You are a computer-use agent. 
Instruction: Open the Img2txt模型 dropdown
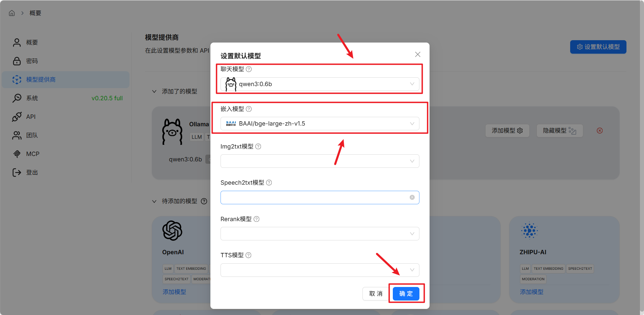320,161
